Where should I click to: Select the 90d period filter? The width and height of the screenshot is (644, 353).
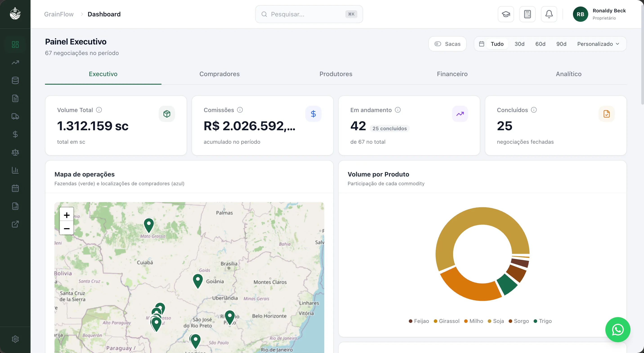561,44
